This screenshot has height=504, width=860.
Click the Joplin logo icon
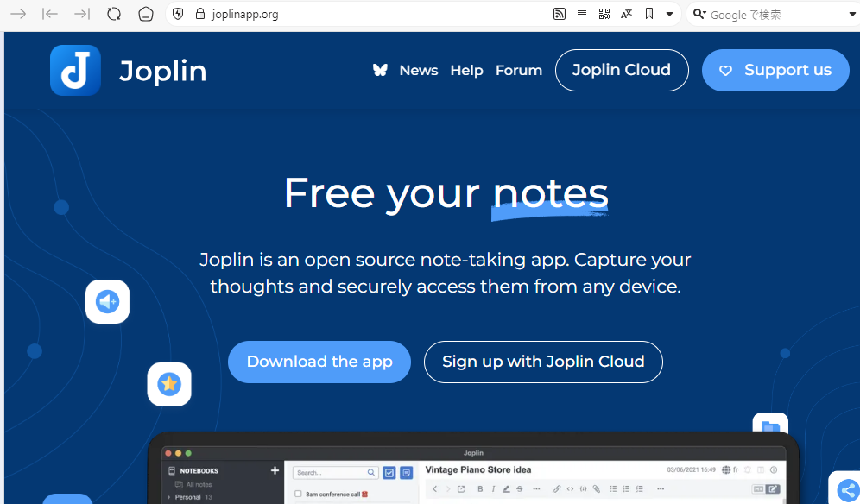(75, 70)
